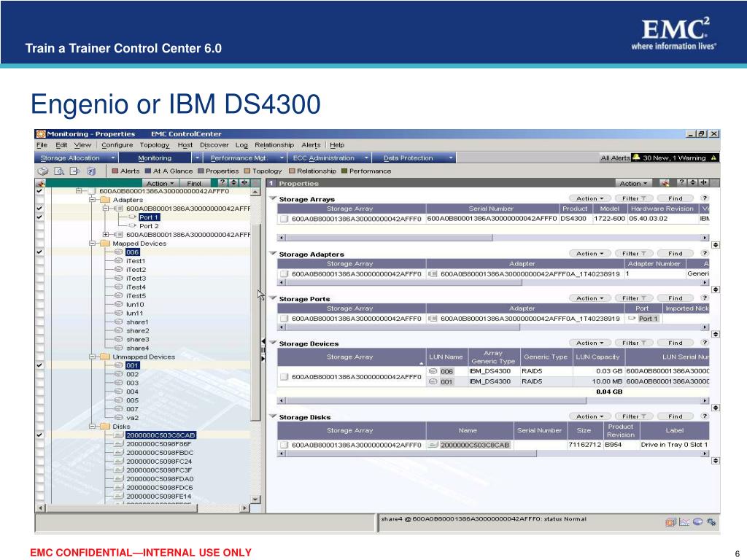Viewport: 747px width, 560px height.
Task: Check the Storage Disks table row checkbox
Action: [285, 445]
